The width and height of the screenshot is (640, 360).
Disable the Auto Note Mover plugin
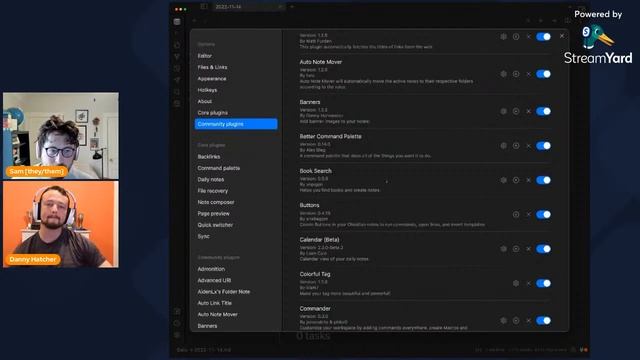click(543, 74)
